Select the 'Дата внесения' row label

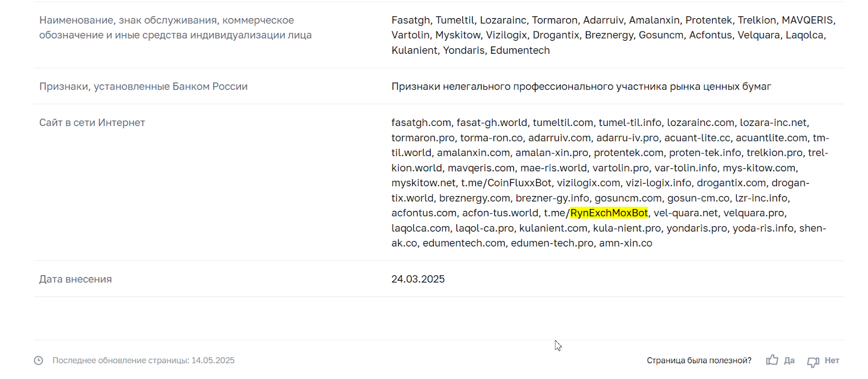75,279
